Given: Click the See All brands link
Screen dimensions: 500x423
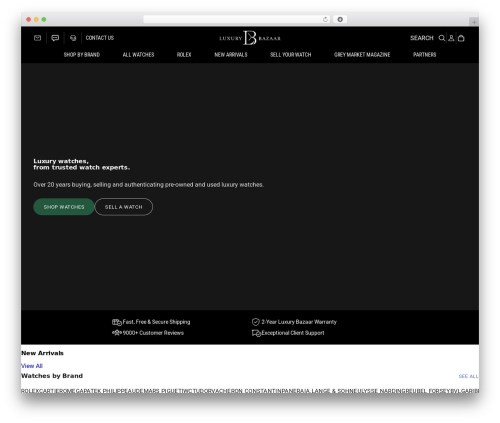Looking at the screenshot, I should pos(468,376).
